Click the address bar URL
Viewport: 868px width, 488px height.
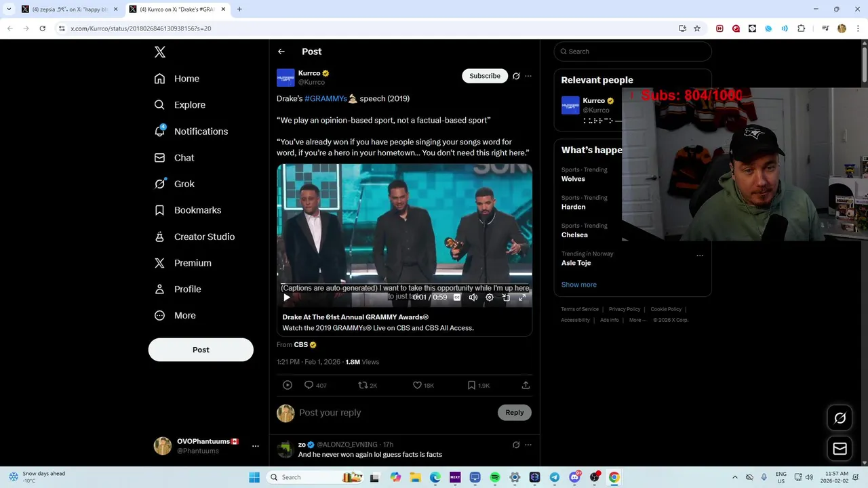tap(141, 28)
